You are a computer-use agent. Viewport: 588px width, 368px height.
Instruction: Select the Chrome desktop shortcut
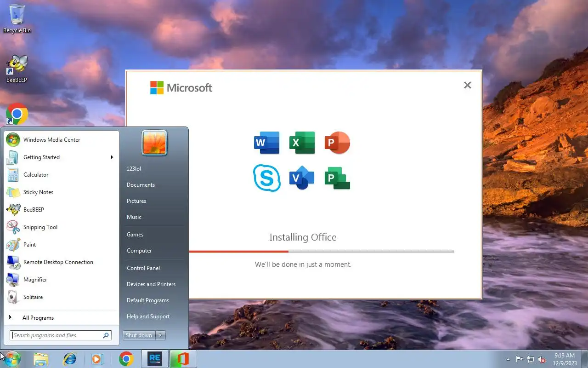(x=17, y=114)
